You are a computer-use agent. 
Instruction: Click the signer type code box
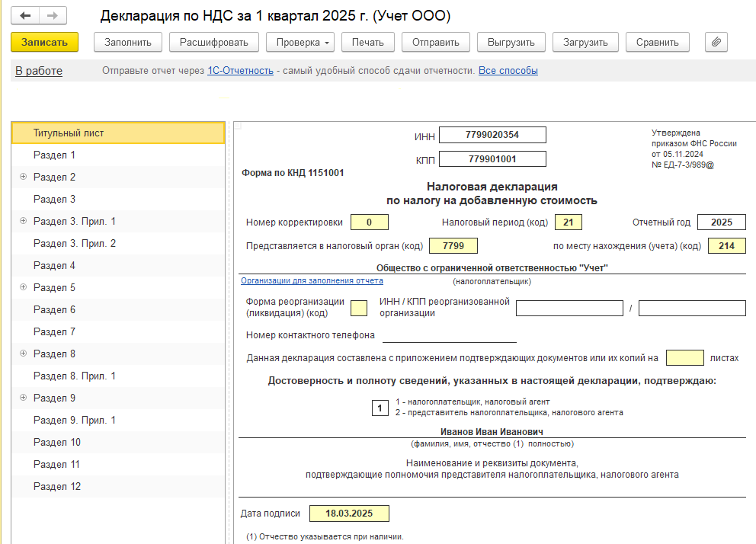coord(380,408)
